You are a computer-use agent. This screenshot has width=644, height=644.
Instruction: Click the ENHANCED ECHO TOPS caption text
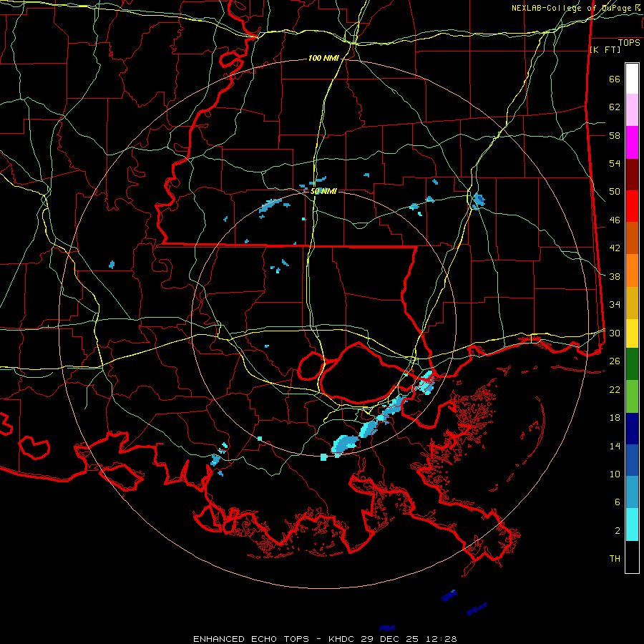pos(251,639)
